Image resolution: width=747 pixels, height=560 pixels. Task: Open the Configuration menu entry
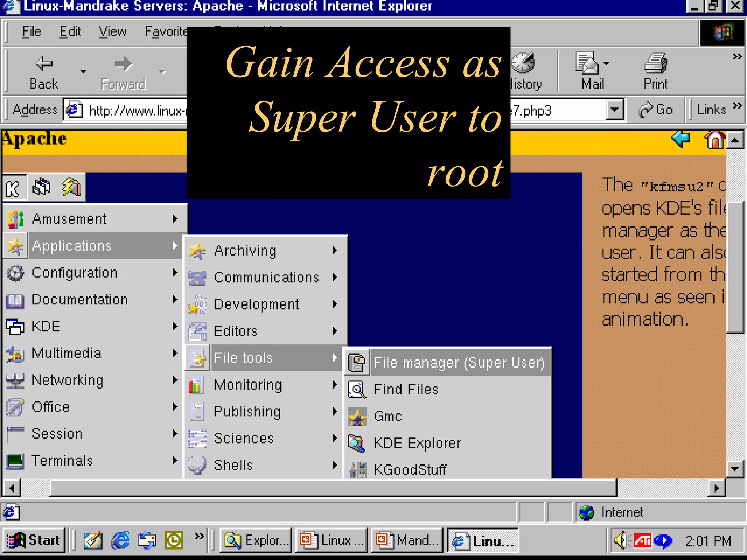tap(93, 273)
